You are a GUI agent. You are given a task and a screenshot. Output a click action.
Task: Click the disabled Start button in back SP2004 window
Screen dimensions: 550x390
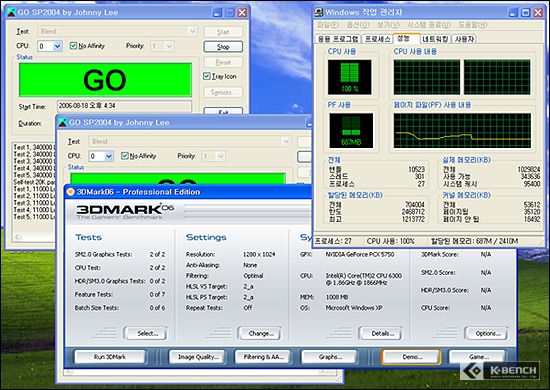point(223,32)
